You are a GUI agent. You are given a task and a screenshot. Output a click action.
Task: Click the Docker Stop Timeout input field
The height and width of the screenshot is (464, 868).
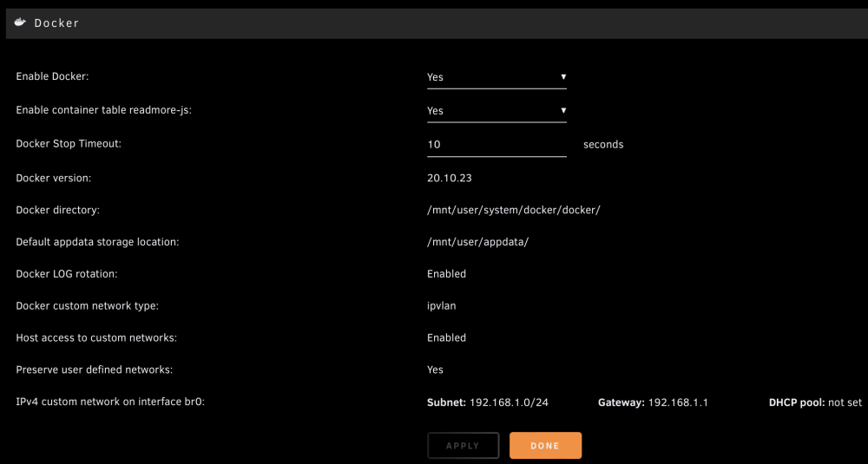point(496,145)
